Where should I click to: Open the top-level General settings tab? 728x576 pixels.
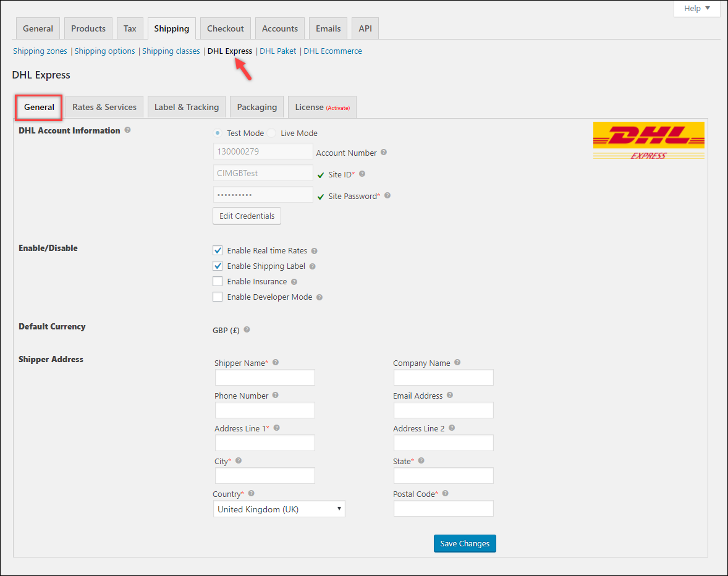38,29
